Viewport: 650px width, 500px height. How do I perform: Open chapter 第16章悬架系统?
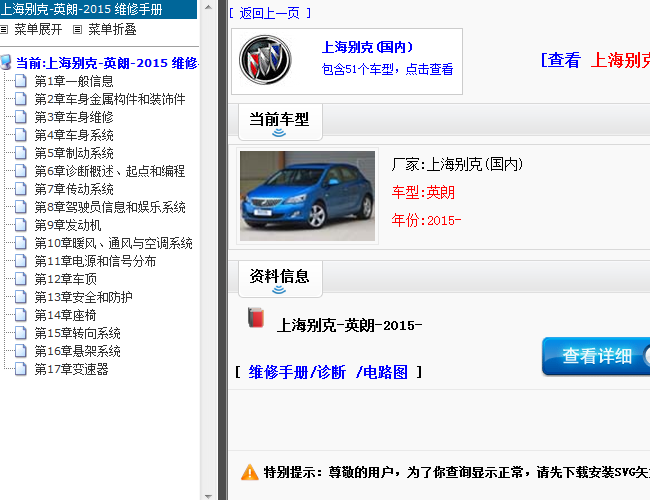pyautogui.click(x=78, y=352)
